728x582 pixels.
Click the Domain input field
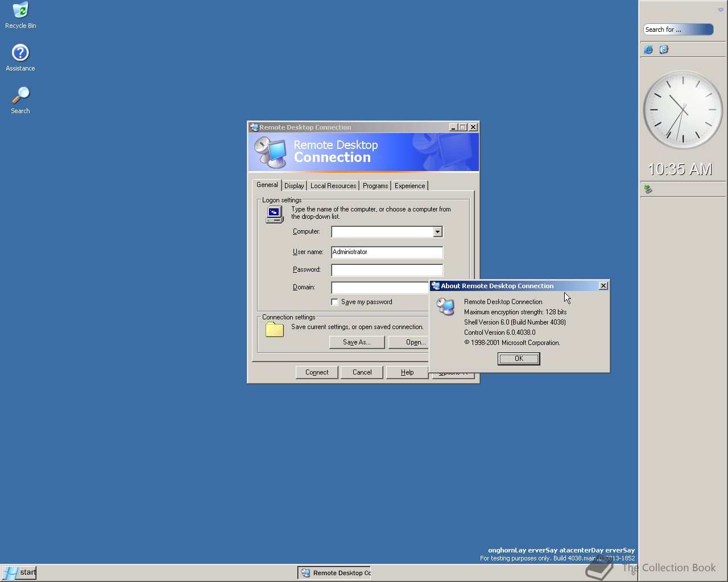coord(380,288)
